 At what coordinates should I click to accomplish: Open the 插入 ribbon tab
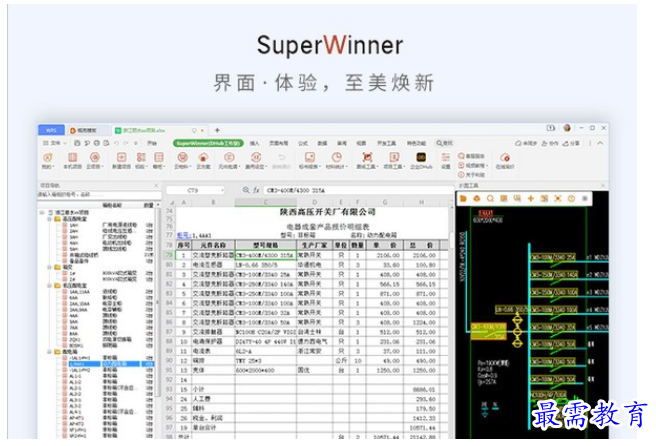point(254,143)
